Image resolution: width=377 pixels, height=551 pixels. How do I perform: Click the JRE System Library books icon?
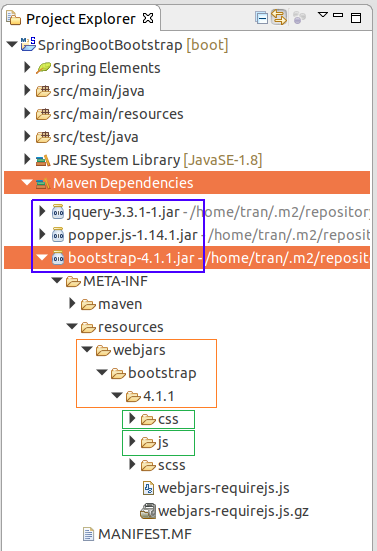[x=43, y=161]
